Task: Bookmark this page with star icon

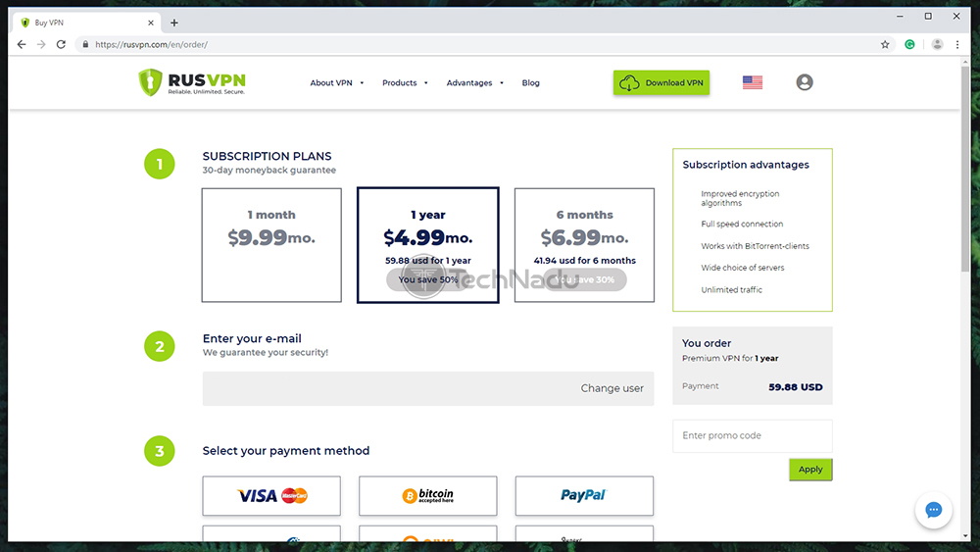Action: [885, 44]
